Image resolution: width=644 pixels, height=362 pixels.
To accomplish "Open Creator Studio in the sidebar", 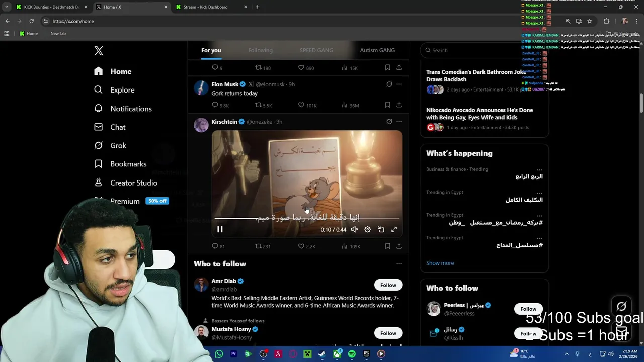I will click(x=126, y=183).
